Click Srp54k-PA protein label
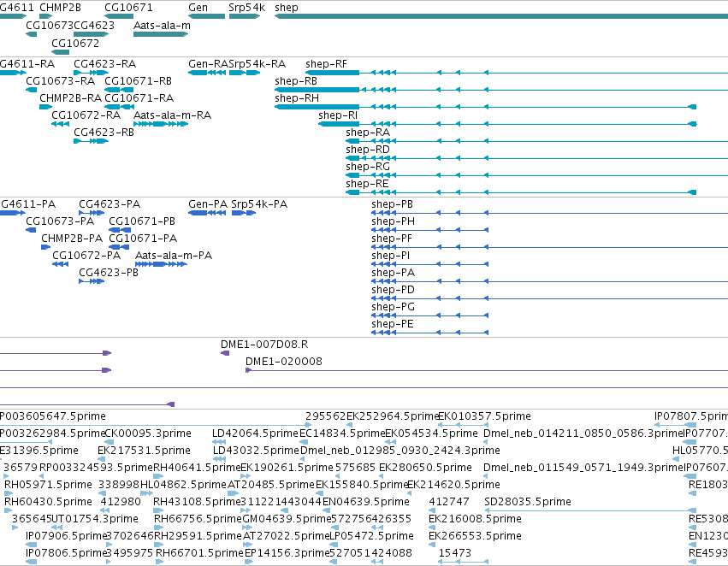 [259, 204]
